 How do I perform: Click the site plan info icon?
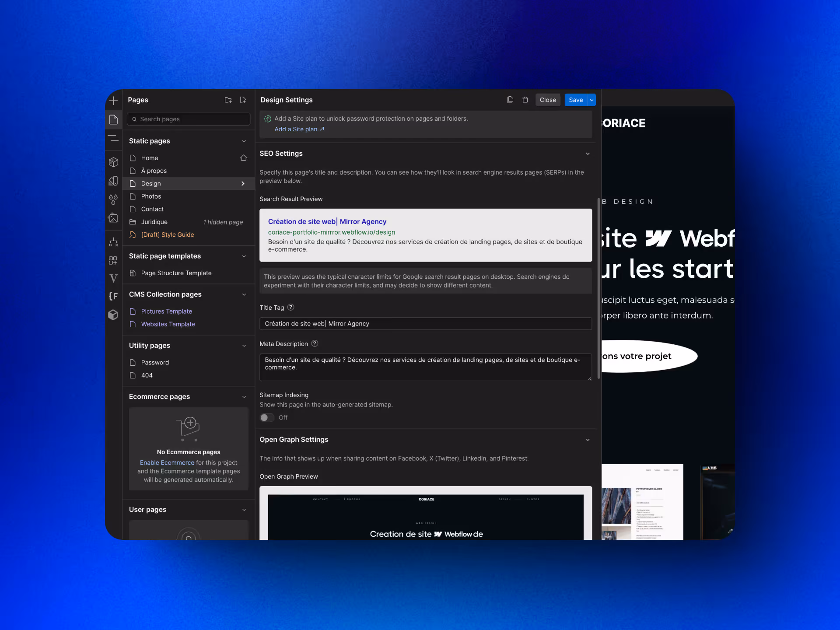[268, 119]
